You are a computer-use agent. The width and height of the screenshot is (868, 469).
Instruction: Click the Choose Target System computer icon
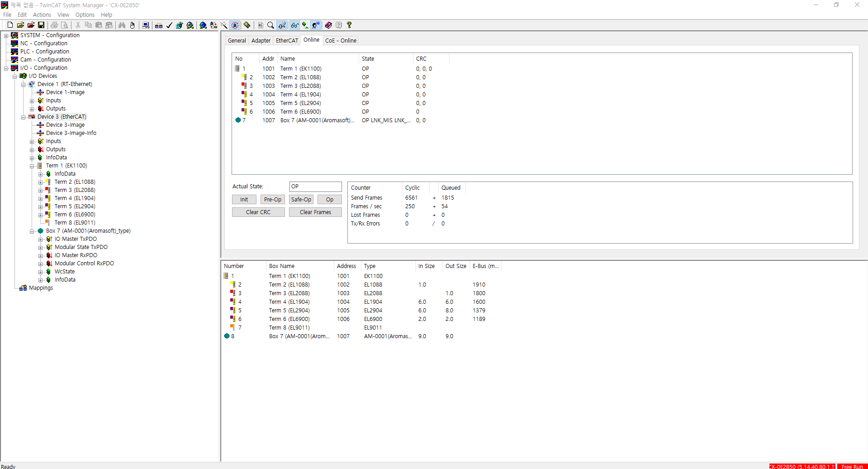146,25
